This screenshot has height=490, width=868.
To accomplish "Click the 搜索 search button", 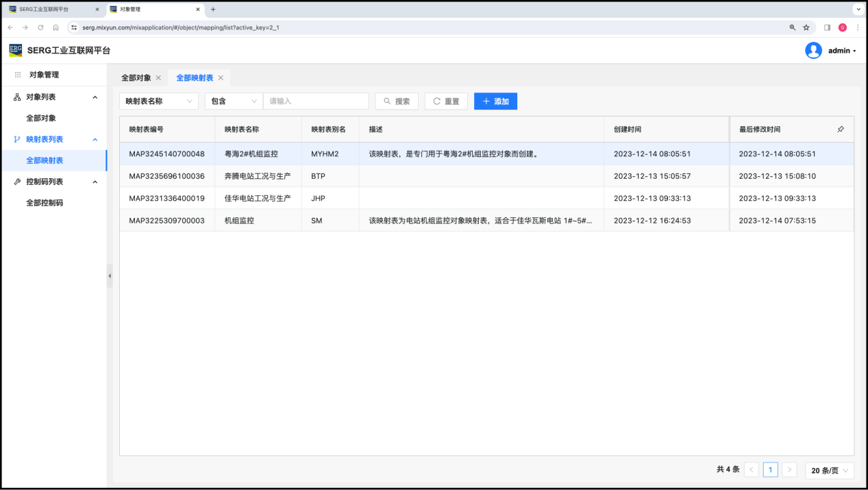I will [397, 101].
